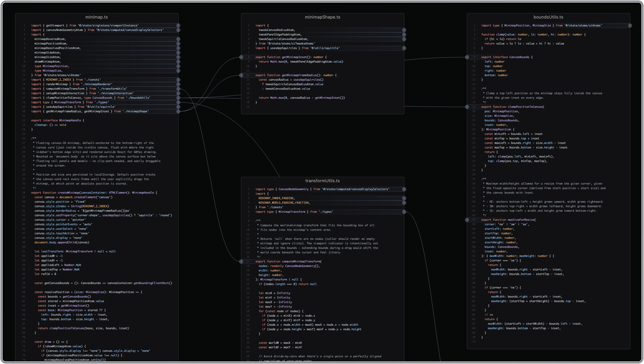Click the 'const getCanvasBounds' line in minimap.ts
The height and width of the screenshot is (364, 644).
pos(103,283)
